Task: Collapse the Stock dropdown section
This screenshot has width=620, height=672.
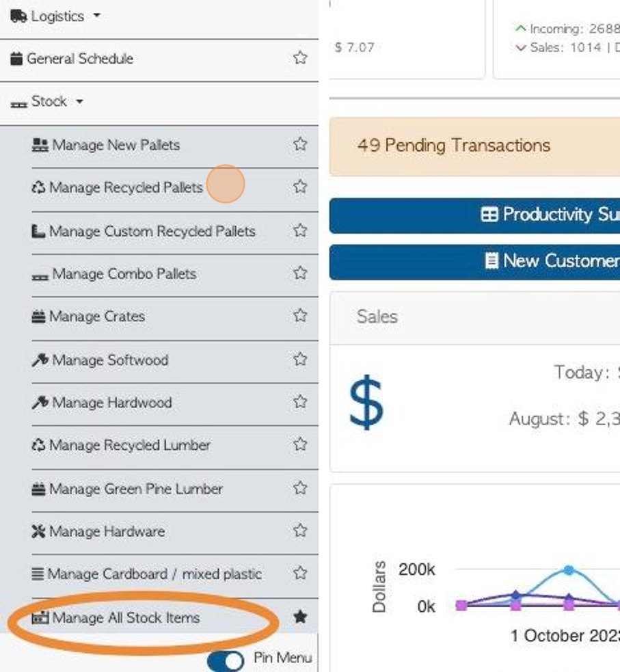Action: click(47, 102)
